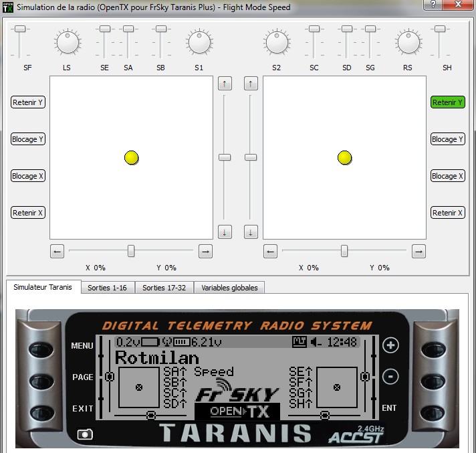Click the SB switch slider
This screenshot has width=476, height=453.
tap(161, 42)
